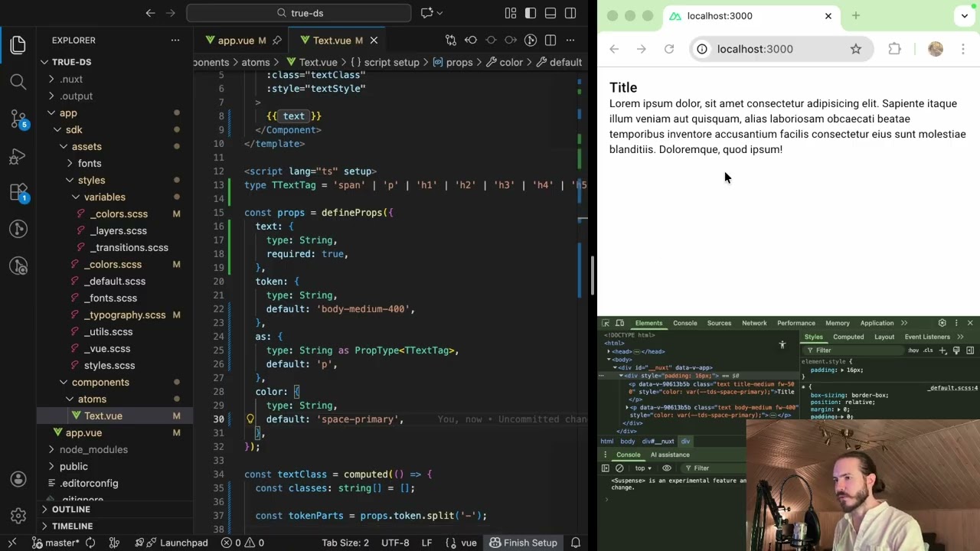Click the master branch status bar item
This screenshot has height=551, width=980.
[x=55, y=543]
